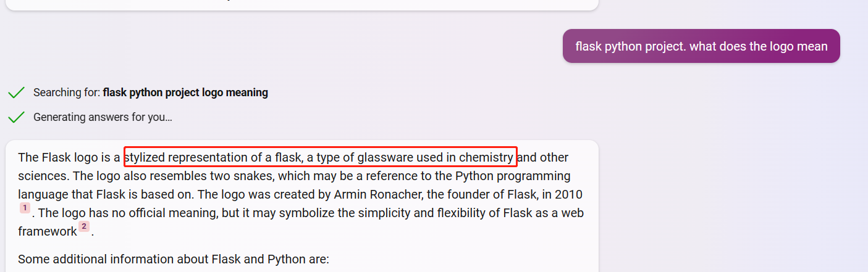Click the 'Generating answers for you…' status text

pos(103,117)
